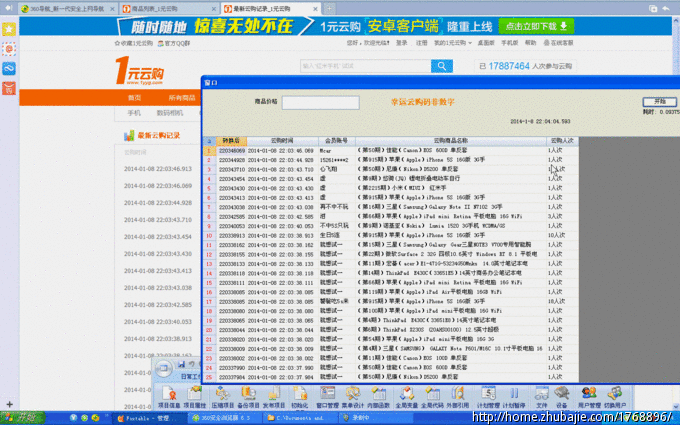Image resolution: width=680 pixels, height=425 pixels.
Task: Click the 开始 button in the dialog window
Action: pos(660,101)
